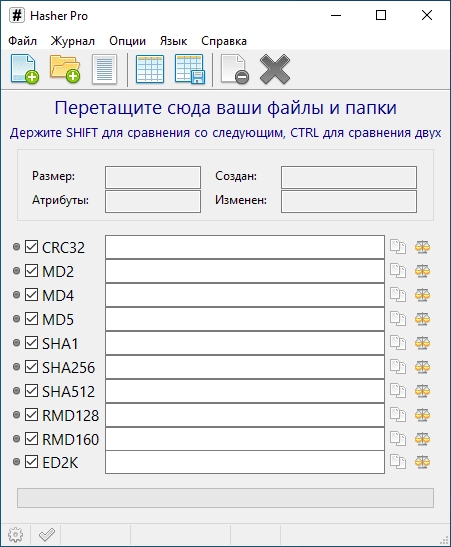Copy the ED2K hash value
The width and height of the screenshot is (451, 547).
point(398,462)
